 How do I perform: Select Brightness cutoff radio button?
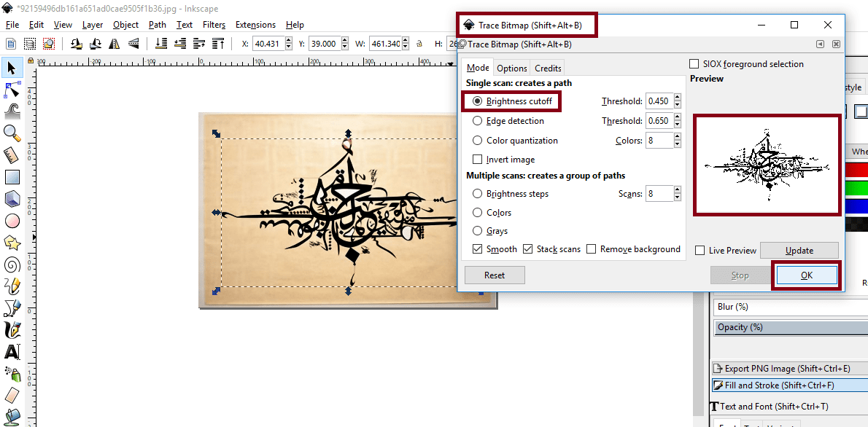477,101
